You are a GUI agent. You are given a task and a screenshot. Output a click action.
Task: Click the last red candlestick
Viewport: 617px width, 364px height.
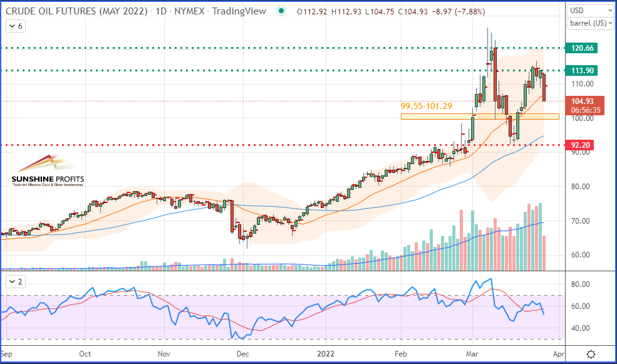point(544,87)
